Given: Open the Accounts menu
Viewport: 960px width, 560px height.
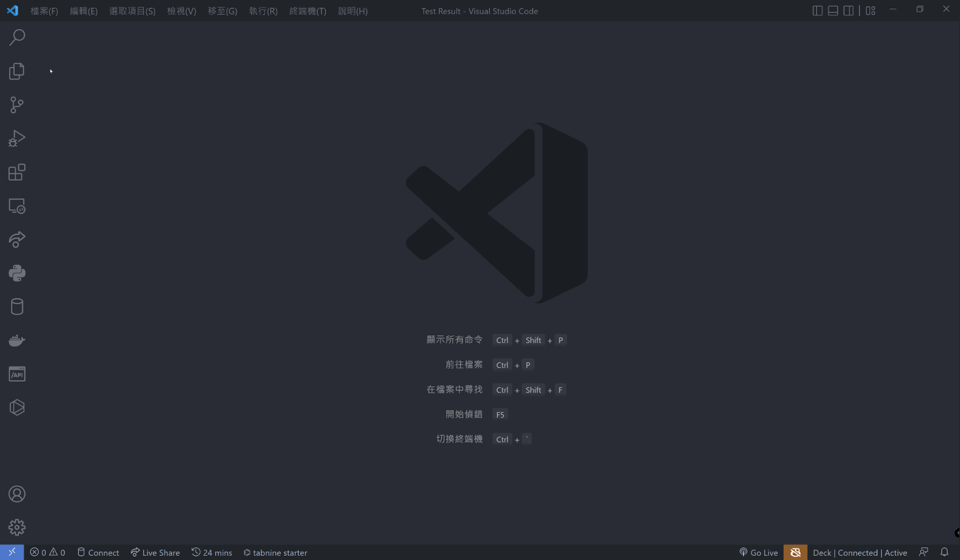Looking at the screenshot, I should pyautogui.click(x=17, y=494).
